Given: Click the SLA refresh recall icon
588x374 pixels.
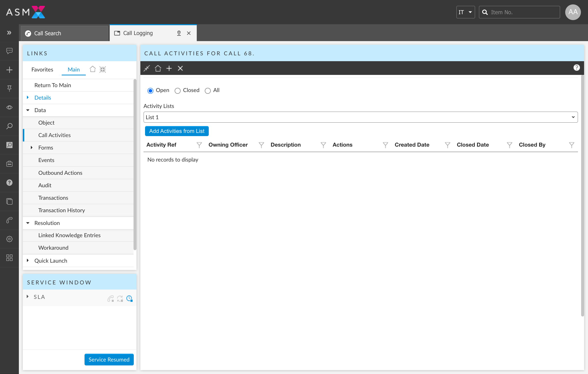Looking at the screenshot, I should coord(120,298).
